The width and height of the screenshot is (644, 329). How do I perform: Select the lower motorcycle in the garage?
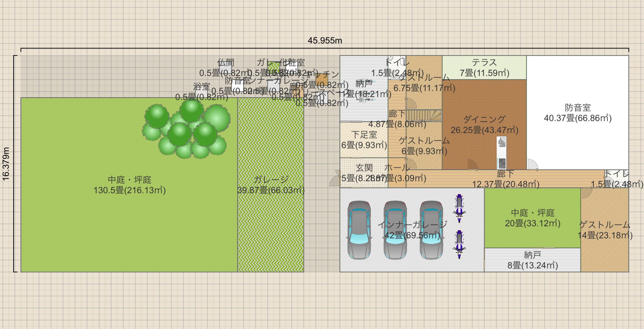click(459, 245)
